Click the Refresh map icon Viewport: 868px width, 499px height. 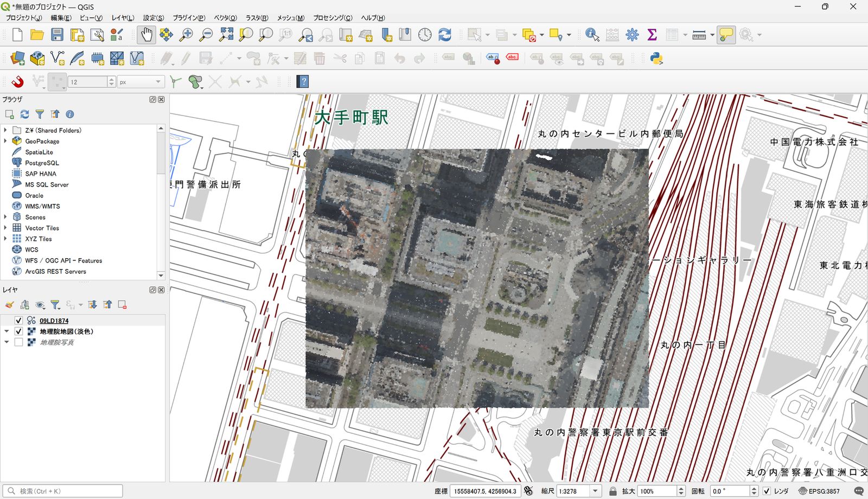[445, 35]
